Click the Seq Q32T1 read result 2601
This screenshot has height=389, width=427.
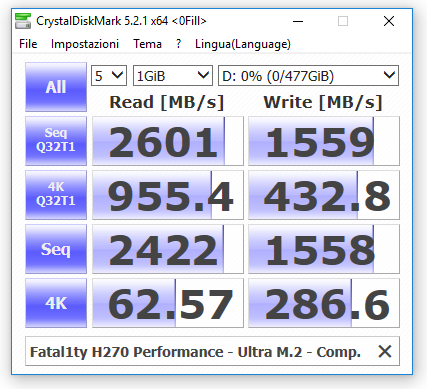[x=168, y=141]
